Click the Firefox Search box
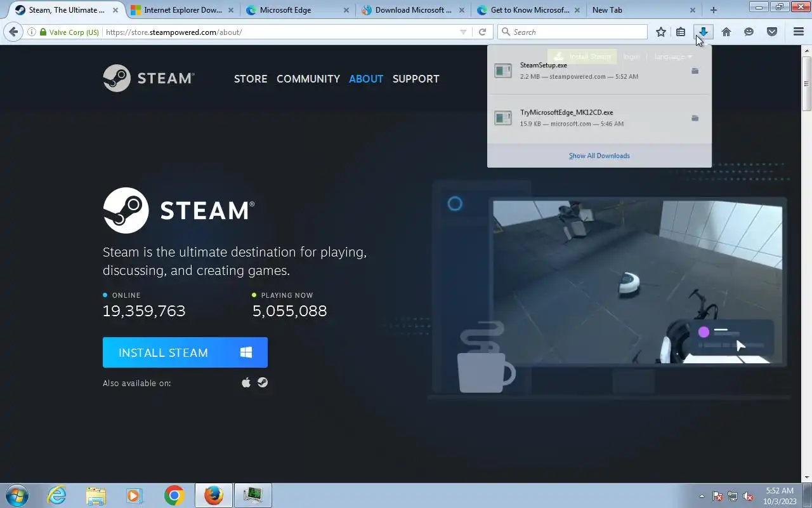812x508 pixels. 572,32
